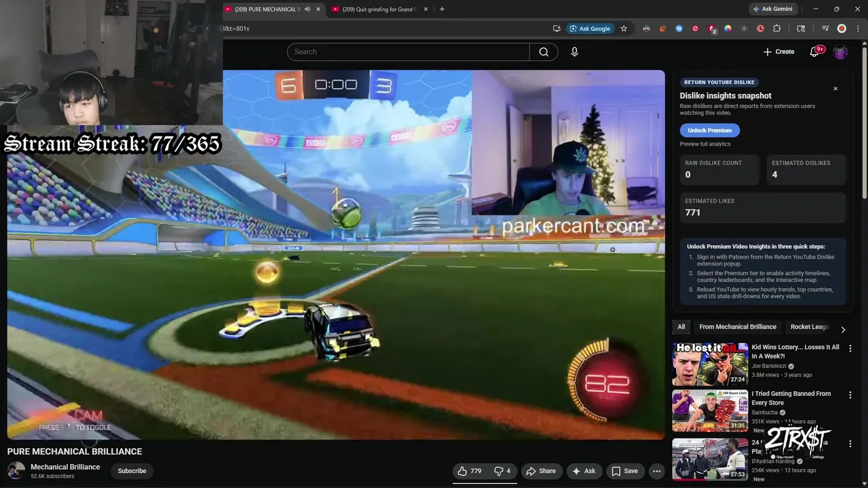Open the Chrome profile avatar
Viewport: 868px width, 488px height.
coord(842,28)
